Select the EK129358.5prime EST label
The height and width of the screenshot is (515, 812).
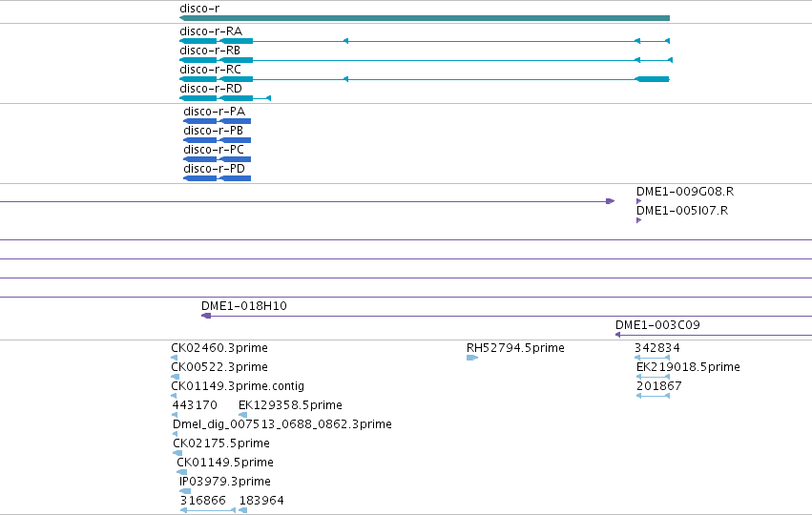coord(290,405)
